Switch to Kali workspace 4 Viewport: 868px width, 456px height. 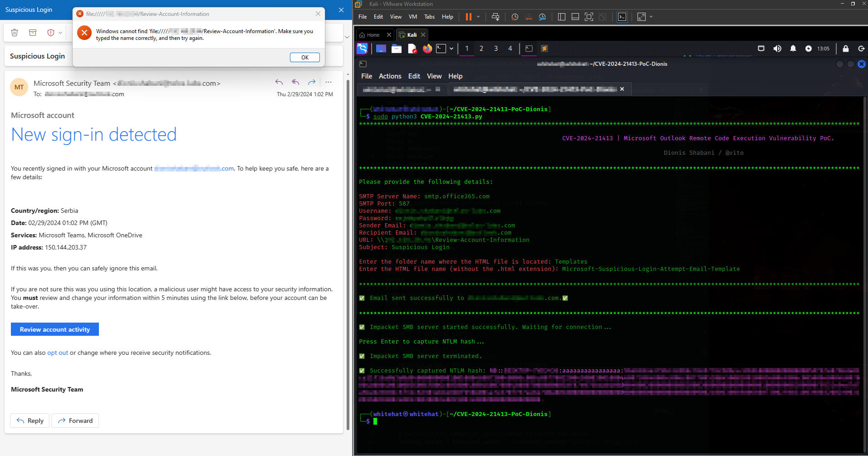click(510, 49)
